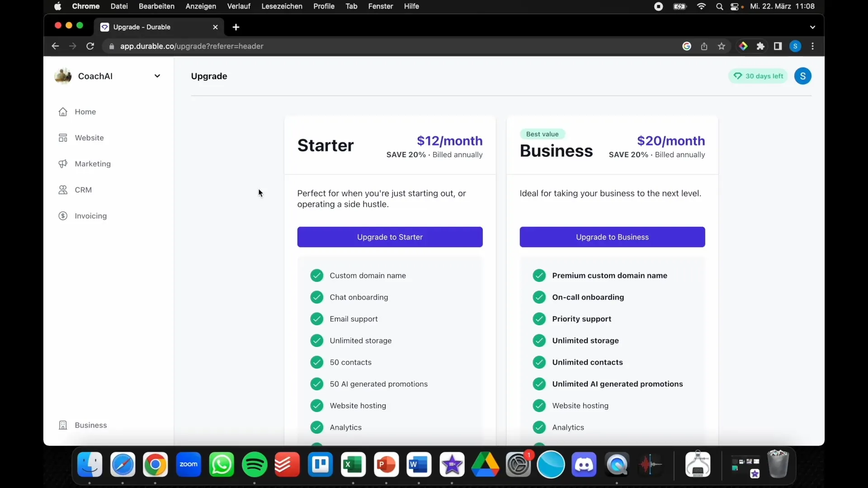Open a new tab with plus
This screenshot has height=488, width=868.
click(x=236, y=27)
